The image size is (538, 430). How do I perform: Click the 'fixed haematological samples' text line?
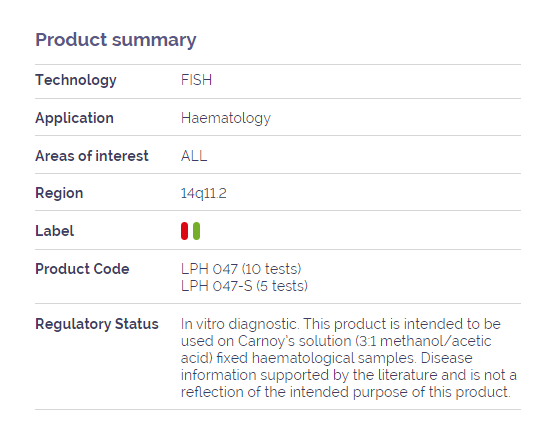326,358
